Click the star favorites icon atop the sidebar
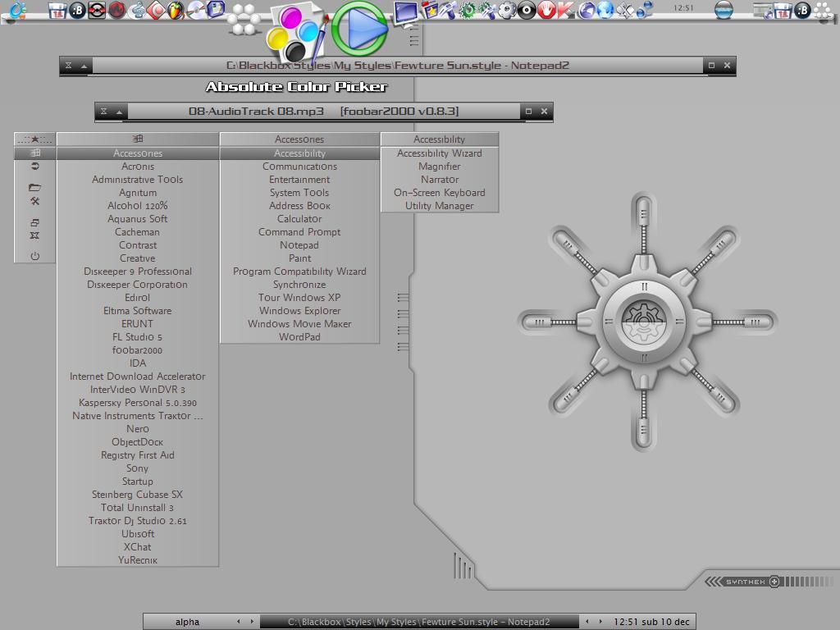This screenshot has width=840, height=630. (x=34, y=139)
